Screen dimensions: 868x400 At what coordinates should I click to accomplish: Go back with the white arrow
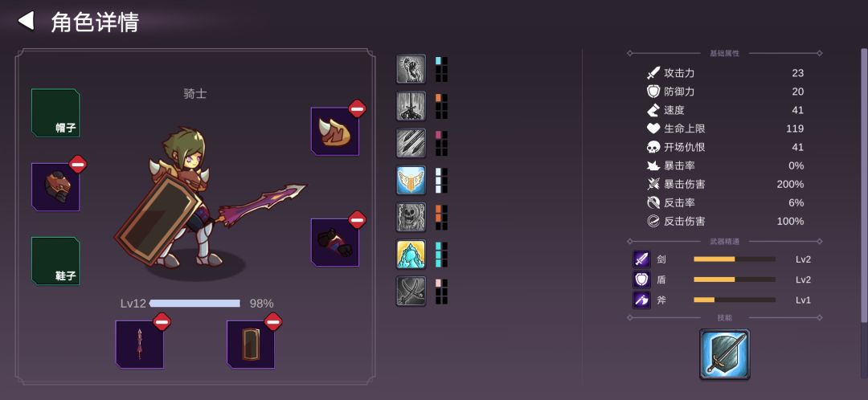26,21
